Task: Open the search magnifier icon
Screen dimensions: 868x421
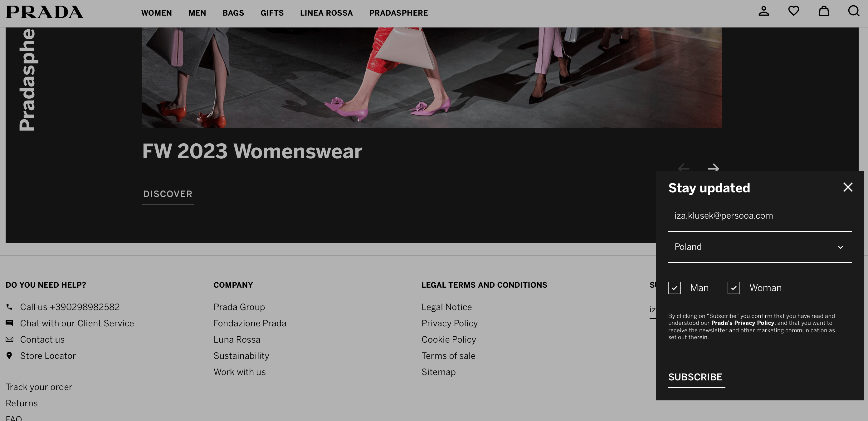Action: pyautogui.click(x=854, y=11)
